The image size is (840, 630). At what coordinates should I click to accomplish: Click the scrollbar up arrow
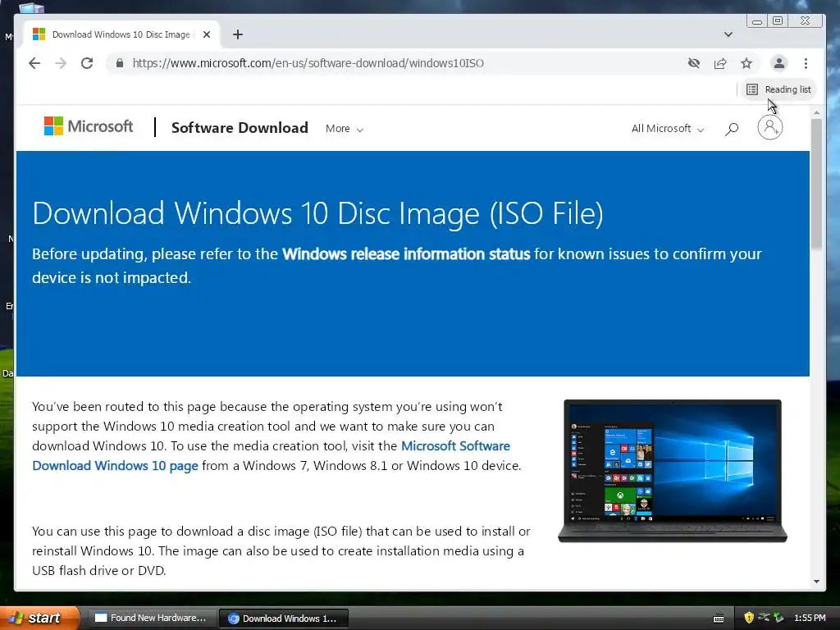point(816,112)
